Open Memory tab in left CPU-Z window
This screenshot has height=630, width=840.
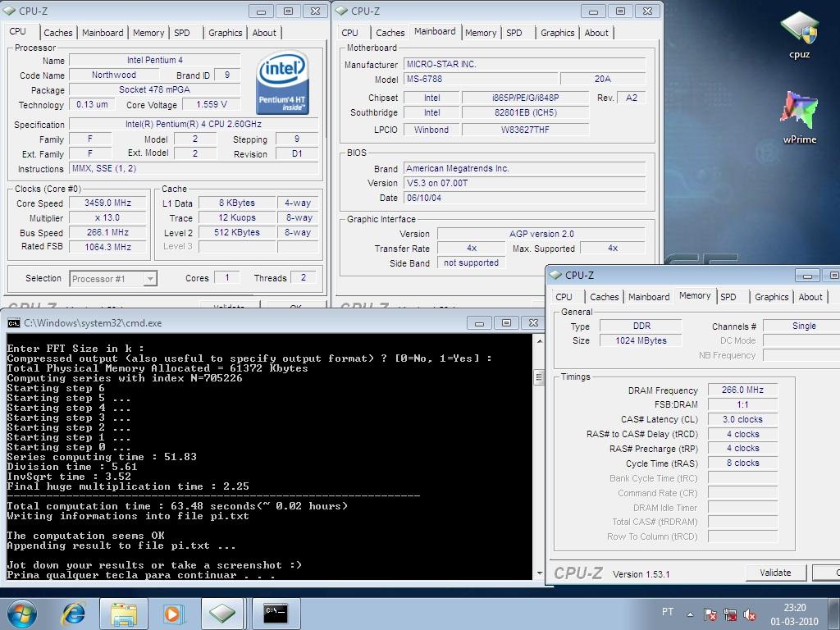pos(148,33)
